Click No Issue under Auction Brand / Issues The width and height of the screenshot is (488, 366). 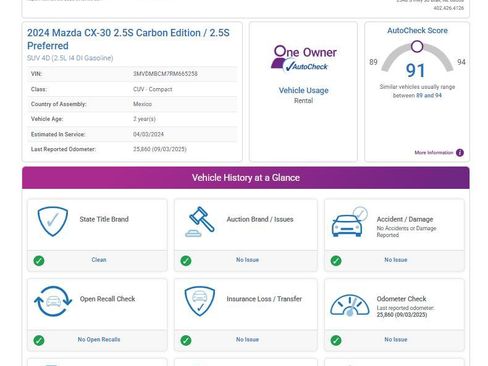coord(247,260)
